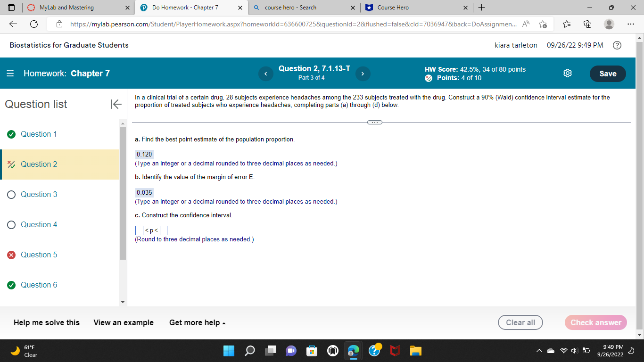Viewport: 644px width, 362px height.
Task: Open the Collections icon
Action: click(588, 24)
